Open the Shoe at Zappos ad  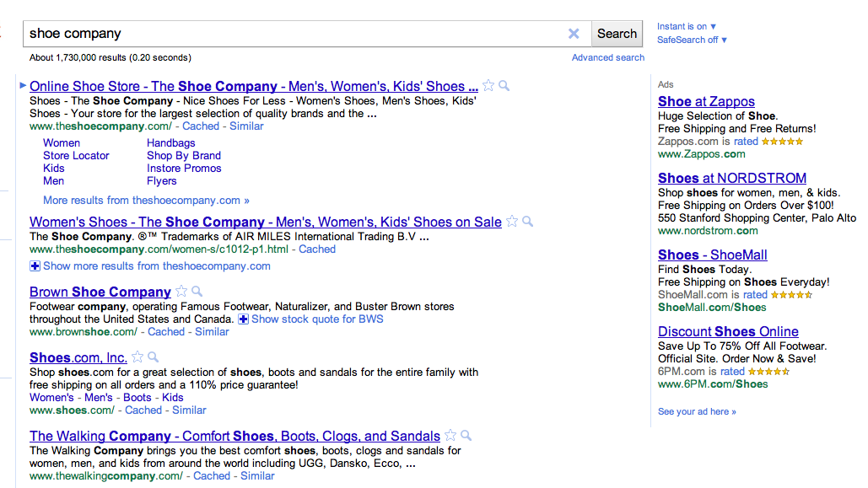pyautogui.click(x=706, y=101)
